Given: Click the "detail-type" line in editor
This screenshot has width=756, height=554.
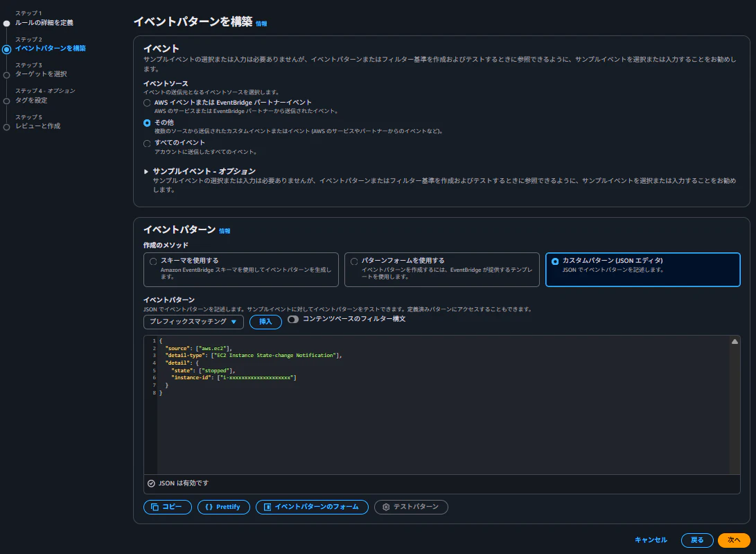Looking at the screenshot, I should [x=253, y=355].
